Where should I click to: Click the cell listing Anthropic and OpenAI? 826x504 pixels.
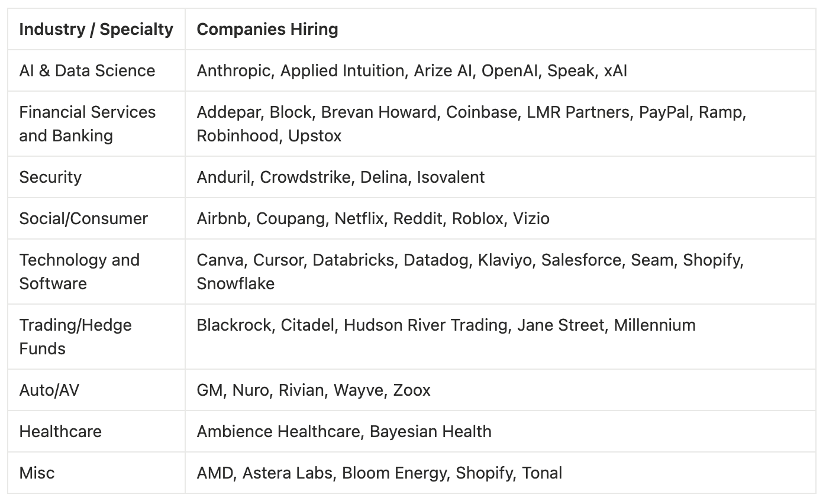pyautogui.click(x=412, y=71)
